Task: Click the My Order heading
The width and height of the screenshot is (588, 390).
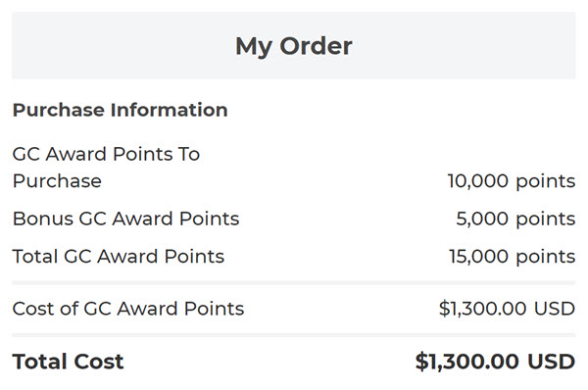Action: (x=294, y=46)
